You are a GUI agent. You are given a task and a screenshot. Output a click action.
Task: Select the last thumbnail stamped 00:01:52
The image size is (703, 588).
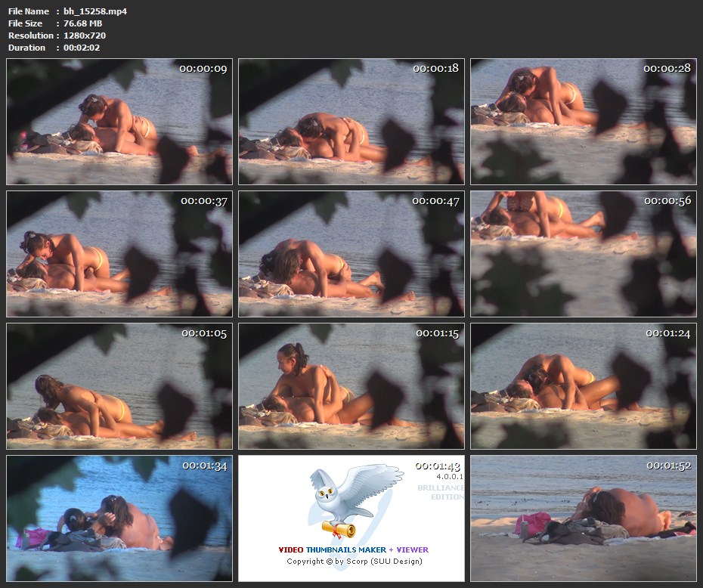pyautogui.click(x=583, y=518)
